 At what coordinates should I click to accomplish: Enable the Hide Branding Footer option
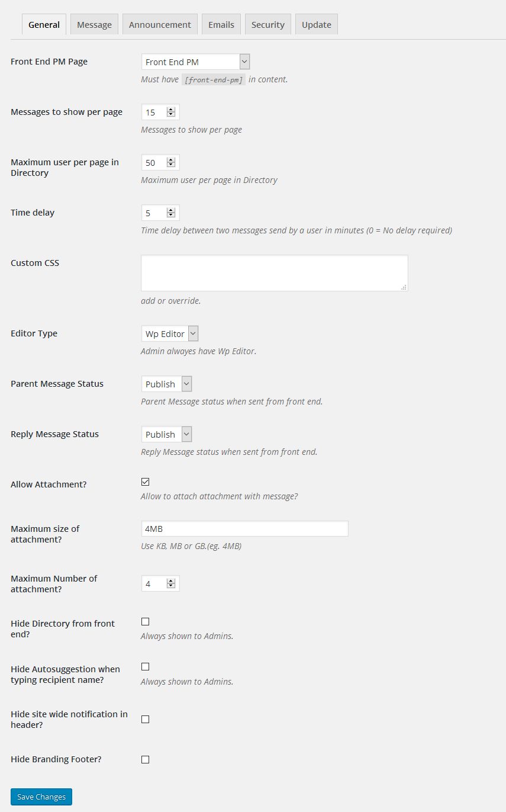coord(145,759)
